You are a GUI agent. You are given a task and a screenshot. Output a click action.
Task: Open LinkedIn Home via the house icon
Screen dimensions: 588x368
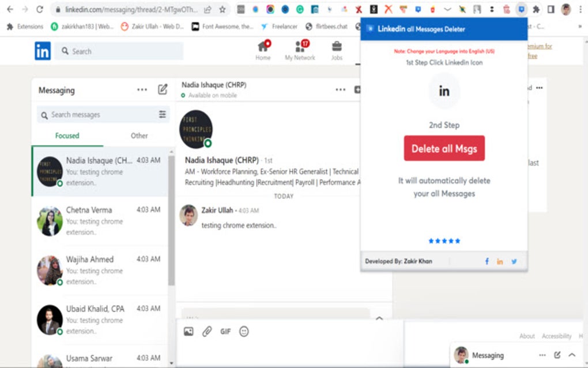(x=263, y=50)
